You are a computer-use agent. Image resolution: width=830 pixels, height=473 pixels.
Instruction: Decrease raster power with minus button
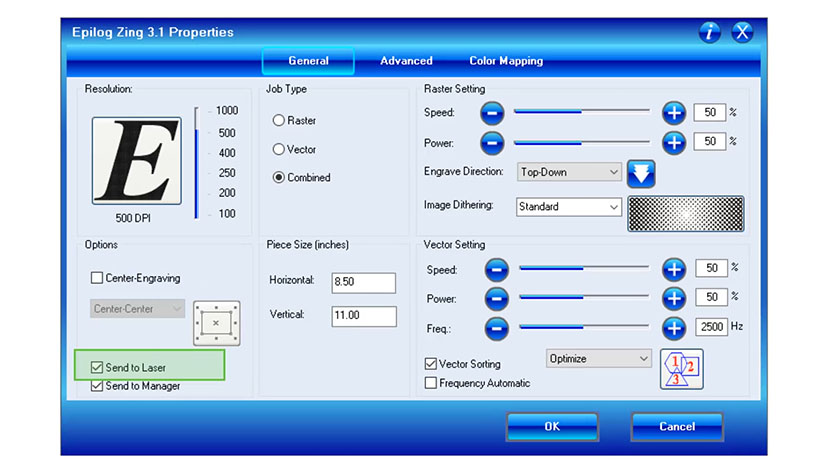tap(492, 142)
